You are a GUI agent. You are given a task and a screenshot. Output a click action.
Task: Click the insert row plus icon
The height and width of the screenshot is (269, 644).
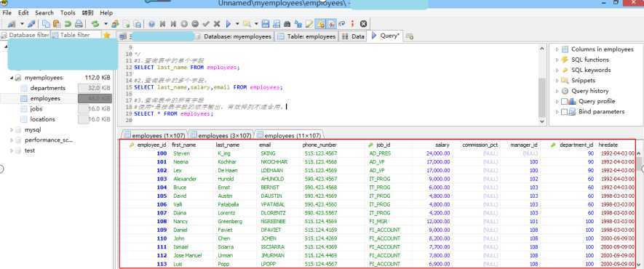(184, 24)
